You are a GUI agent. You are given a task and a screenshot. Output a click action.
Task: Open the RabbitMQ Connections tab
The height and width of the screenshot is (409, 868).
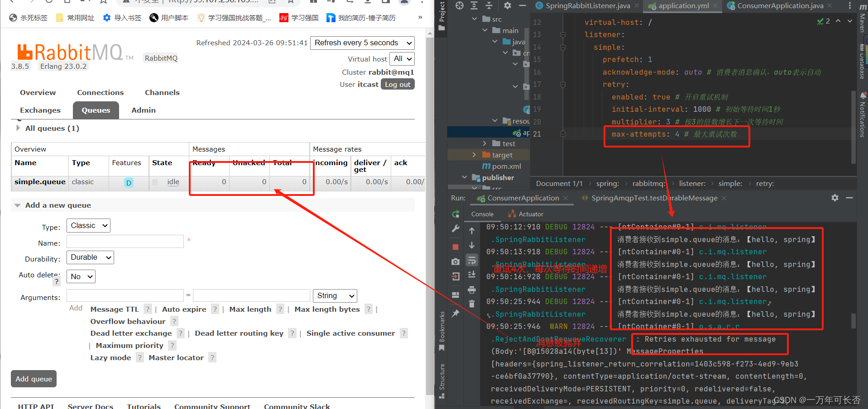click(101, 93)
